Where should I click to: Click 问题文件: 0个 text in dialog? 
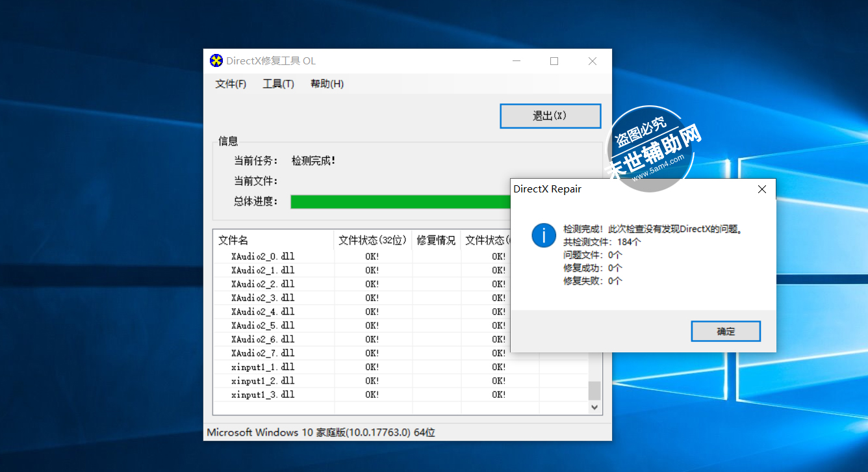tap(593, 255)
